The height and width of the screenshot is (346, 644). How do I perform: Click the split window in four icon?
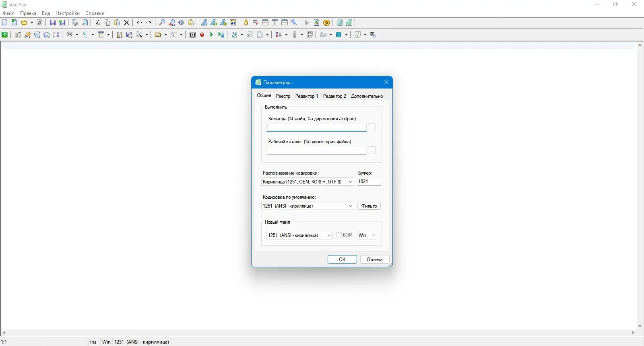265,23
